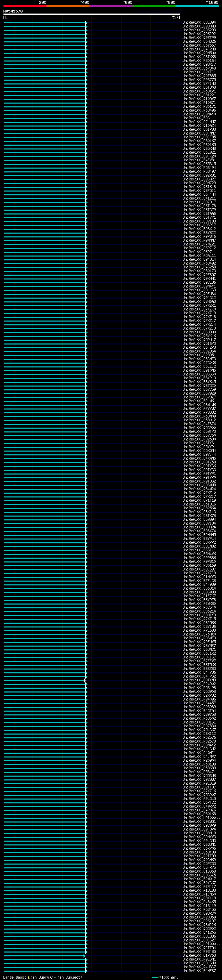Screen dimensions: 222x980
Task: Select hit label UniRef100_B8LNW2
Action: point(199,546)
